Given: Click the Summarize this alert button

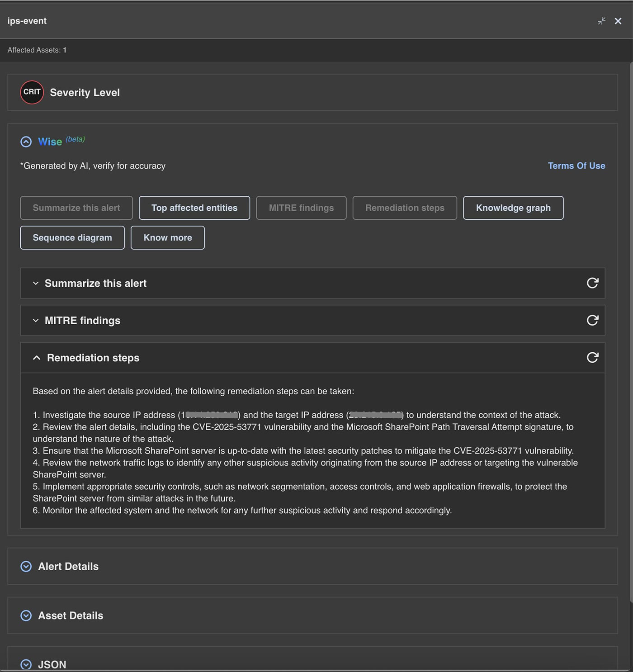Looking at the screenshot, I should point(76,208).
